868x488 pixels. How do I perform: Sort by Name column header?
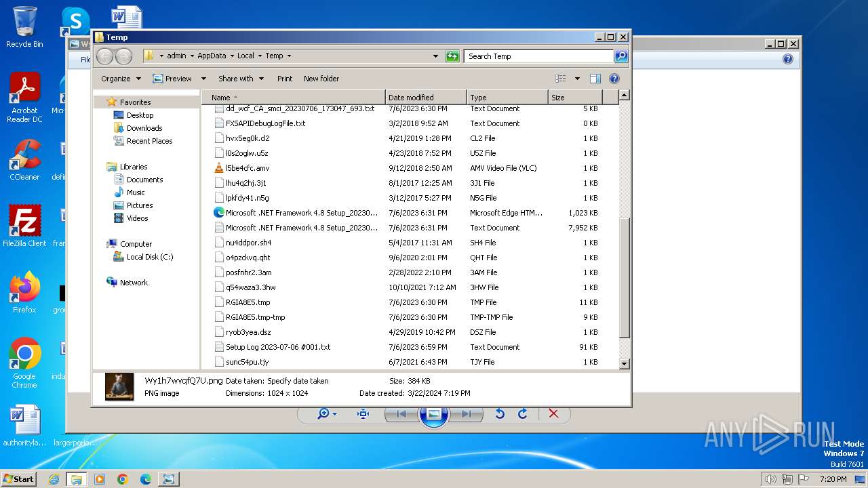[293, 98]
